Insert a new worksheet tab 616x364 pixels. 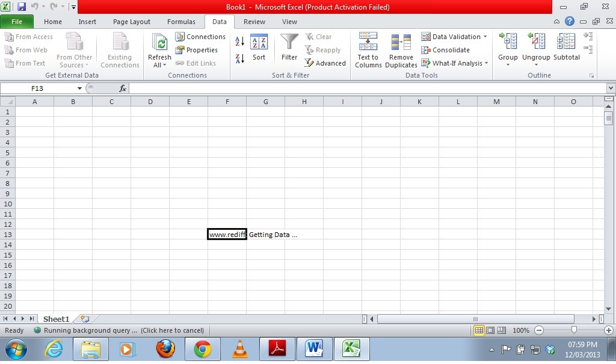84,319
